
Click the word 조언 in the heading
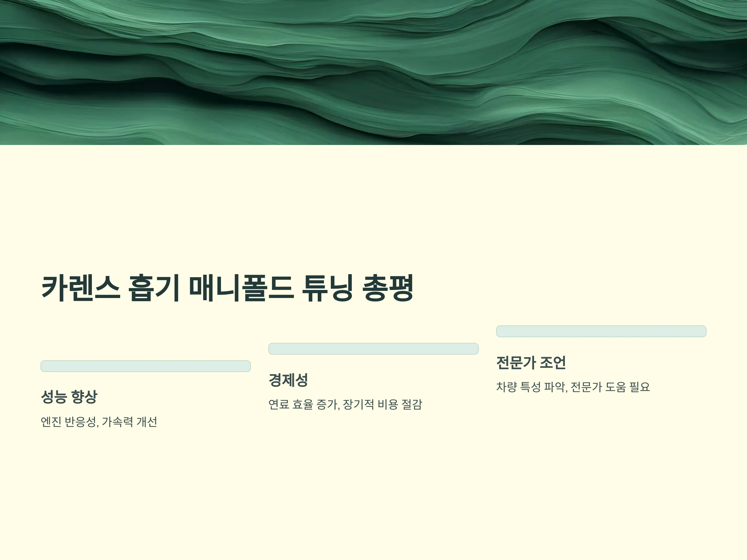click(x=553, y=362)
